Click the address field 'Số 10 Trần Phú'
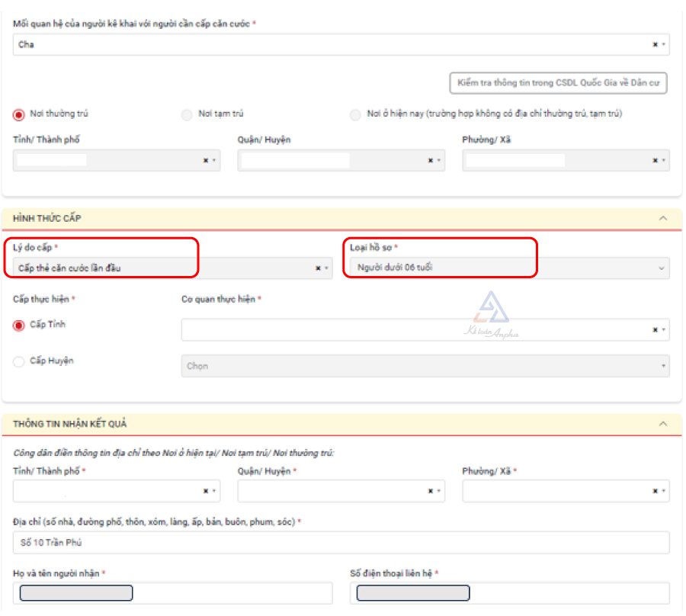686x616 pixels. [341, 543]
